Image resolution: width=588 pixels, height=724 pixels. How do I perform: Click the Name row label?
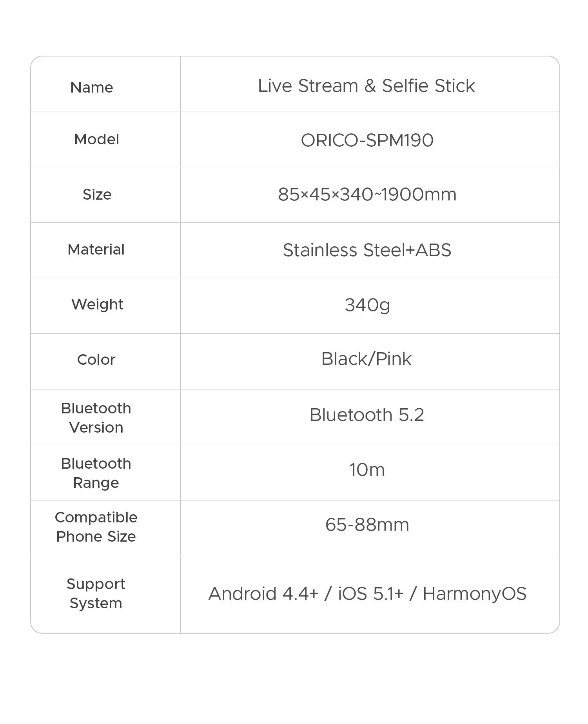[92, 87]
